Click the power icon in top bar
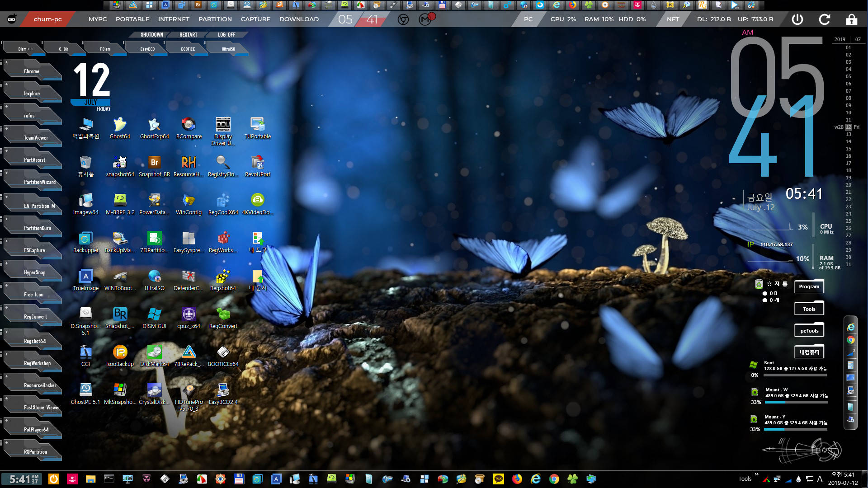This screenshot has width=868, height=488. tap(797, 19)
